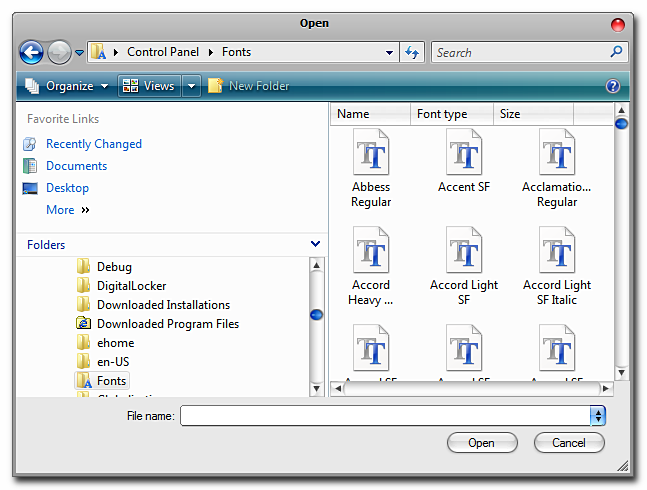Select the Accord Heavy font file
647x490 pixels.
point(371,266)
